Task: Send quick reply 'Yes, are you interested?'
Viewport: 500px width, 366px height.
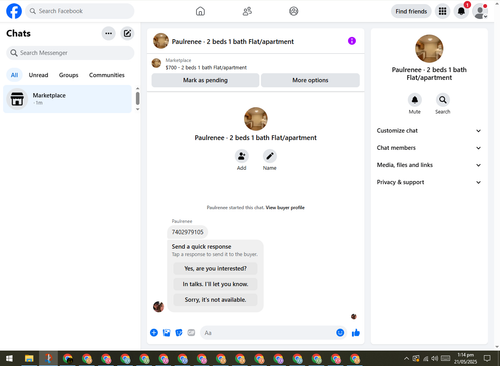Action: 215,268
